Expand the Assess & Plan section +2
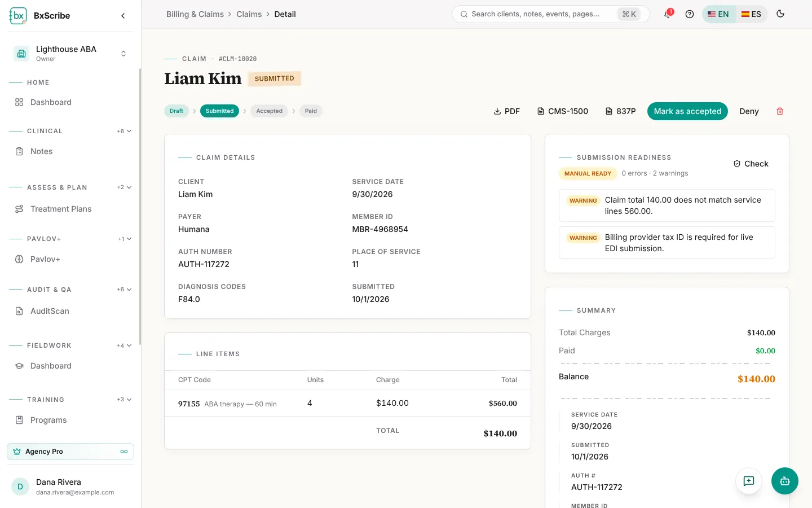Screen dimensions: 812x508 coord(124,187)
